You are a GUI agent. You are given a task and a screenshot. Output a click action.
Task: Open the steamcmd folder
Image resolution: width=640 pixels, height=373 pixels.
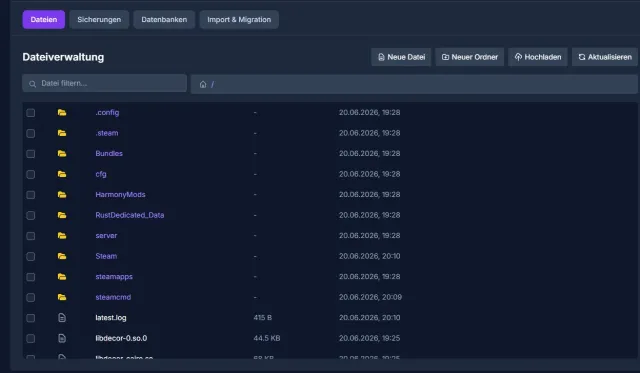coord(113,297)
